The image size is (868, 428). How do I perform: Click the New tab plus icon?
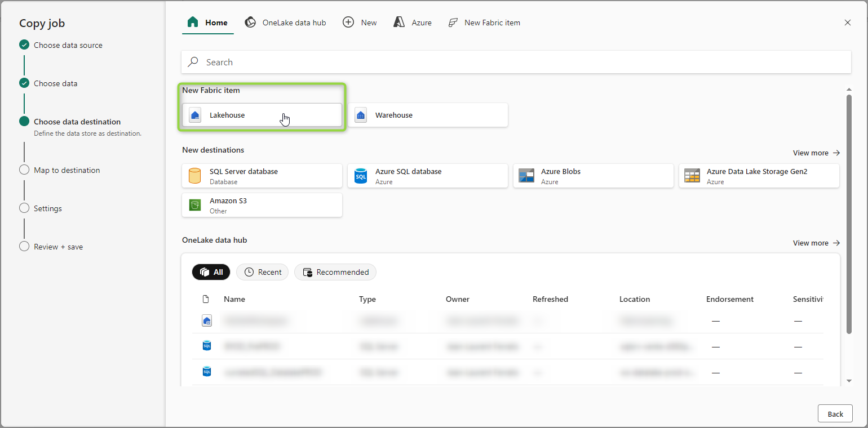[x=349, y=23]
